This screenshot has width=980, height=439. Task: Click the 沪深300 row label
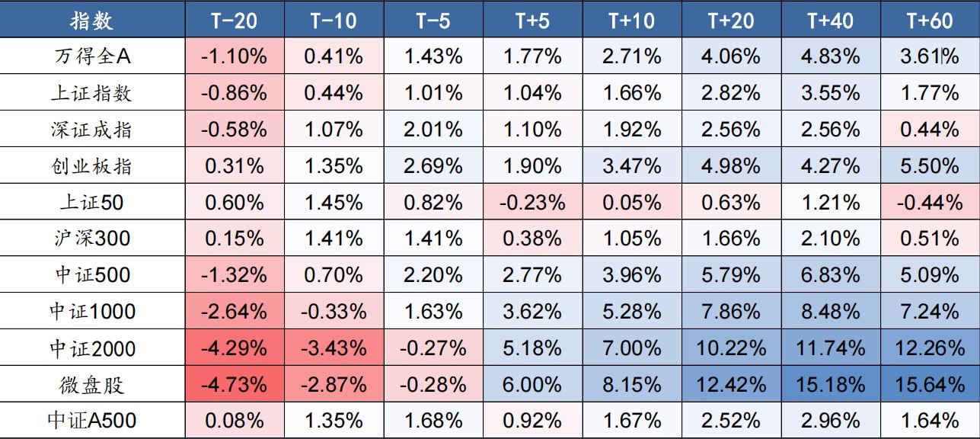pyautogui.click(x=92, y=239)
